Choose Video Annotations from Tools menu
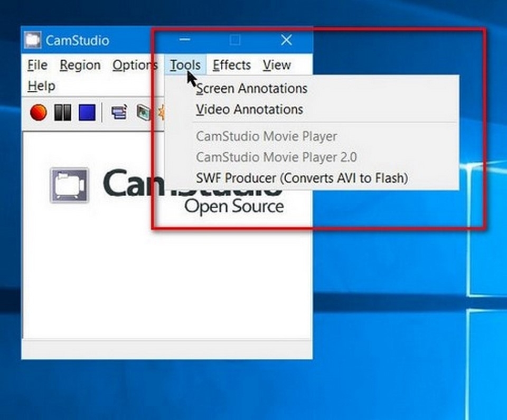Viewport: 507px width, 420px height. coord(312,109)
